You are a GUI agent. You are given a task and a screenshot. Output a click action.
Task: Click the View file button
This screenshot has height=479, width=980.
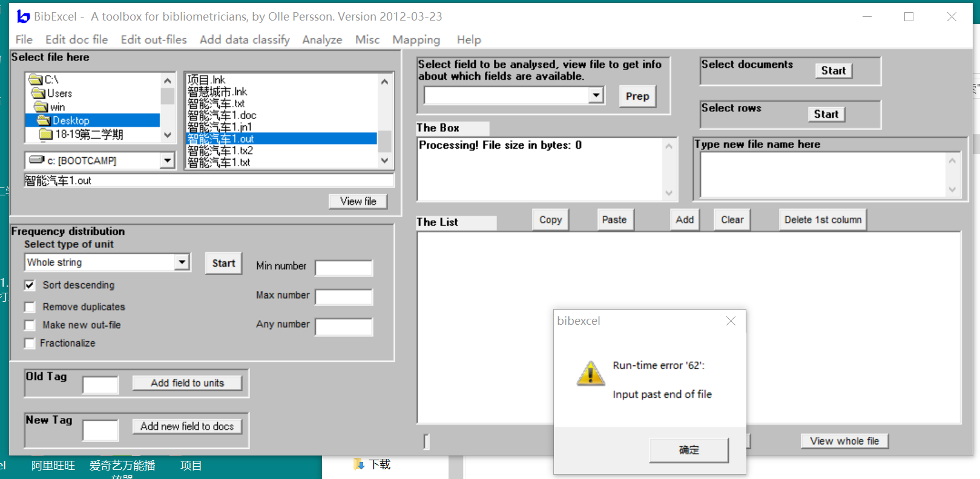(358, 201)
